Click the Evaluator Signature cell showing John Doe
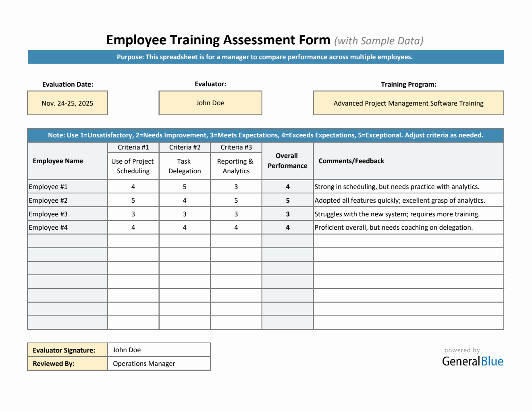Image resolution: width=532 pixels, height=411 pixels. pyautogui.click(x=159, y=349)
